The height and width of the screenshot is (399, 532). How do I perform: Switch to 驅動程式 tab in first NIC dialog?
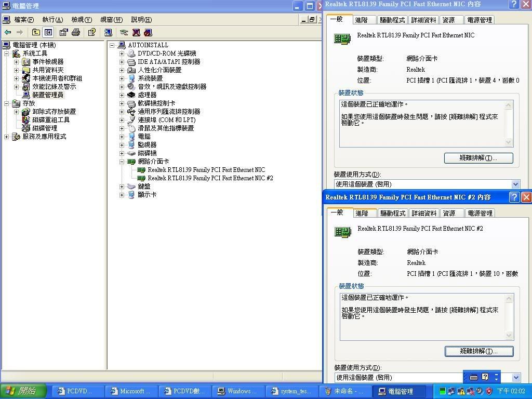392,20
